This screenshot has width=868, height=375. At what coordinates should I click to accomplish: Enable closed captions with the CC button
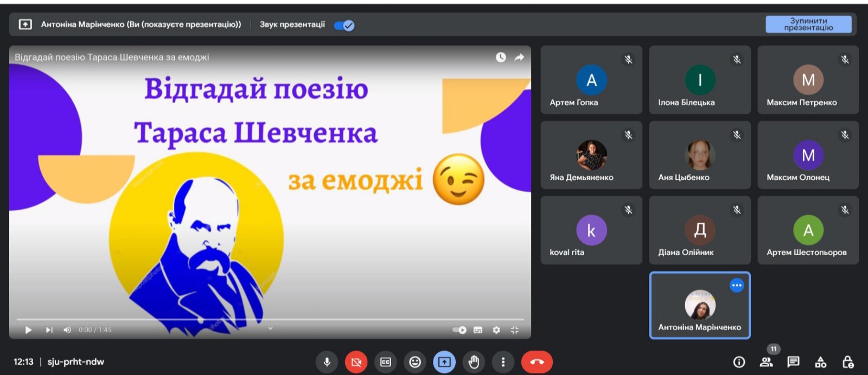click(x=386, y=362)
